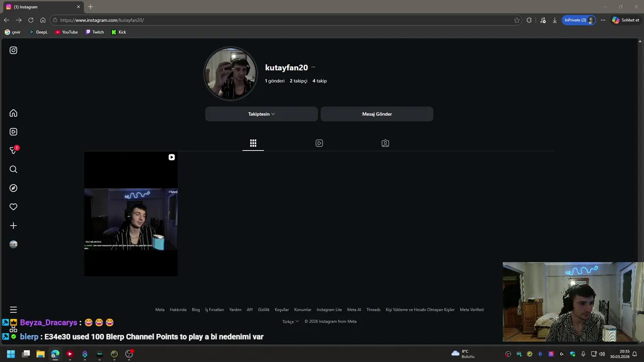The width and height of the screenshot is (644, 362).
Task: Open the Threads footer link
Action: (x=373, y=310)
